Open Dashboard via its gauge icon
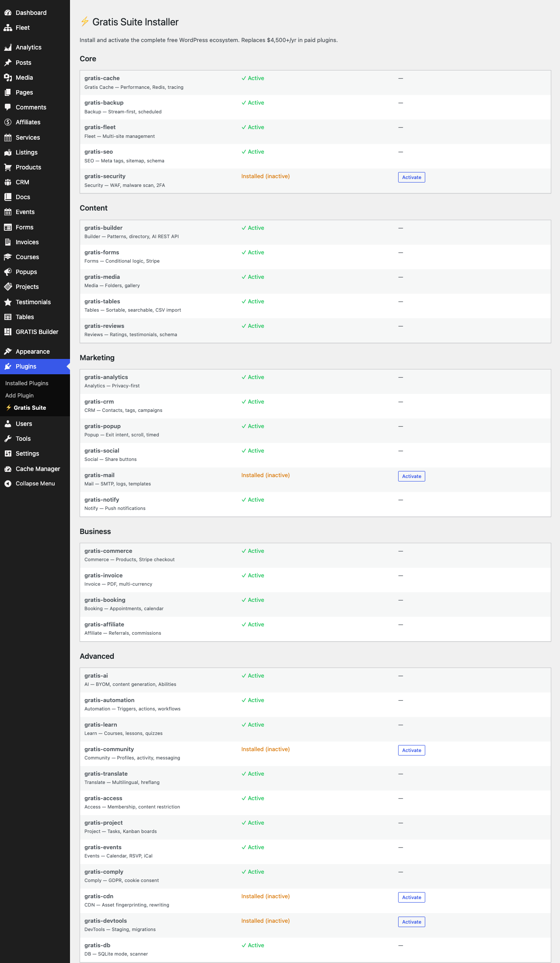Viewport: 560px width, 963px height. 8,13
